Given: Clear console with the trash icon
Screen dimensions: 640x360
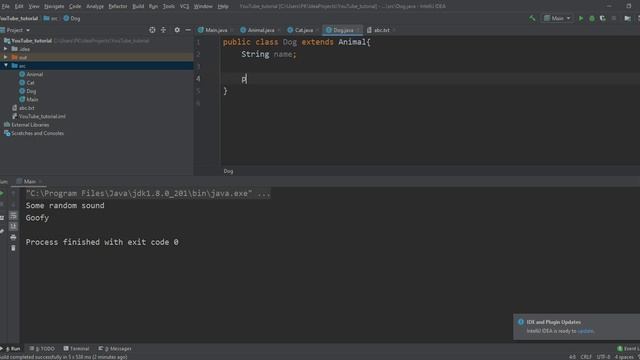Looking at the screenshot, I should click(13, 248).
